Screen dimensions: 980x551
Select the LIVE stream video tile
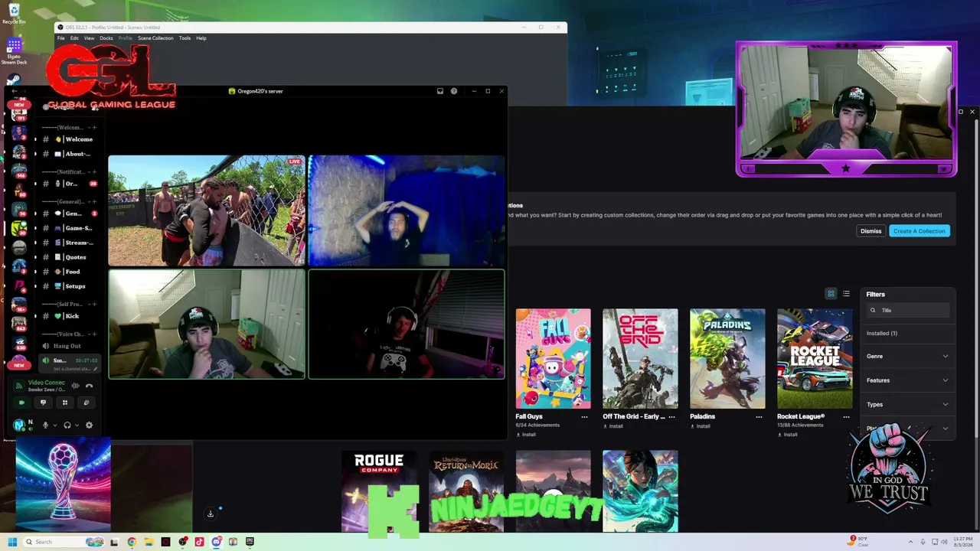point(207,210)
